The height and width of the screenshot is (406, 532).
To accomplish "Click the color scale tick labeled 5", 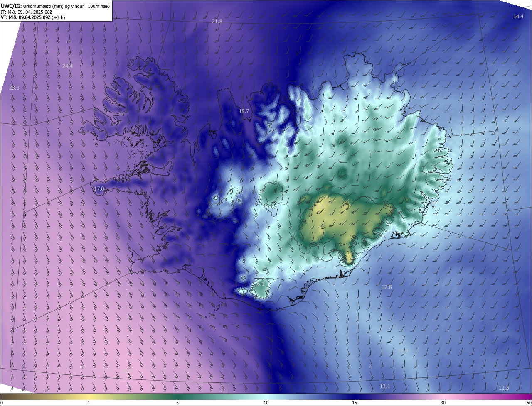I will [177, 403].
